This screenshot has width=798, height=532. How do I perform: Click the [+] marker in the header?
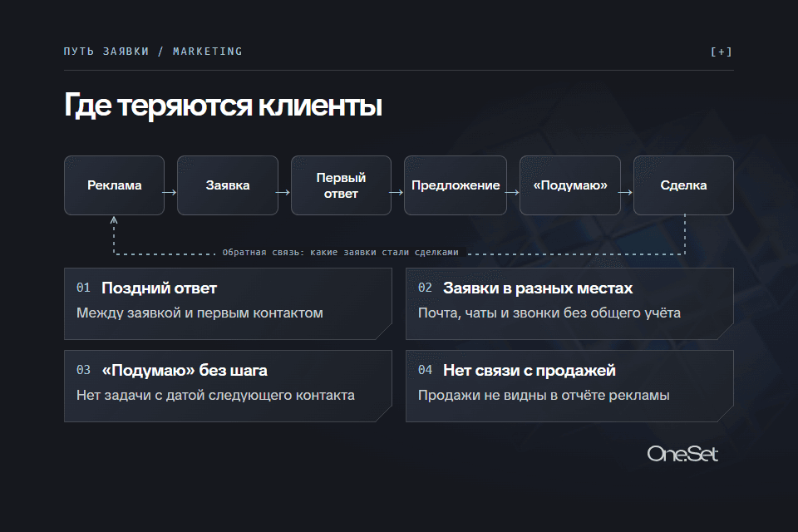722,52
